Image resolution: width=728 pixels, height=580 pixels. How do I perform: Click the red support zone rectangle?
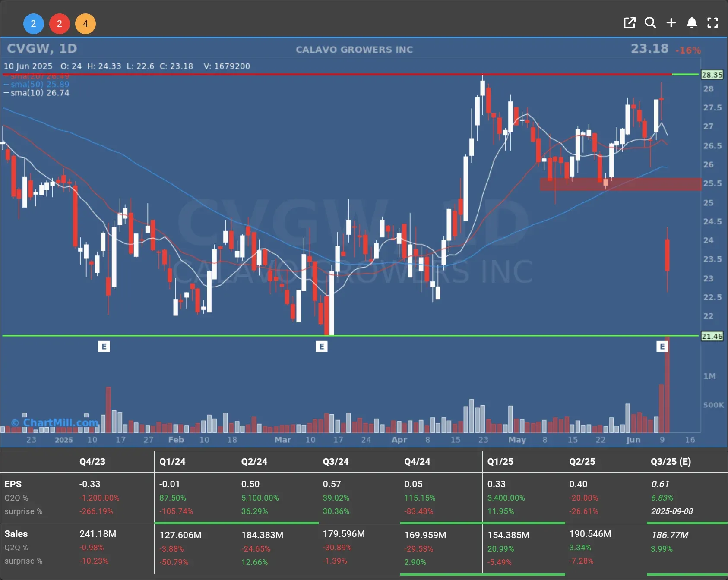click(620, 184)
